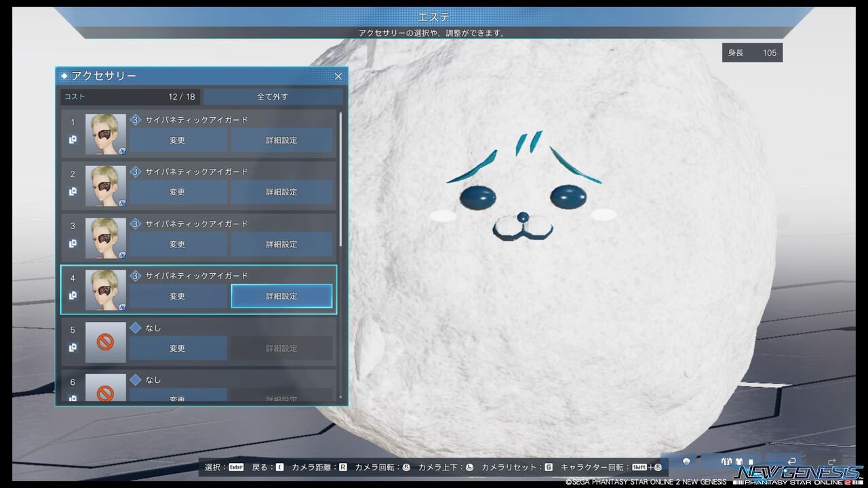Viewport: 868px width, 488px height.
Task: Click 変更 for accessory slot 3
Action: 178,244
